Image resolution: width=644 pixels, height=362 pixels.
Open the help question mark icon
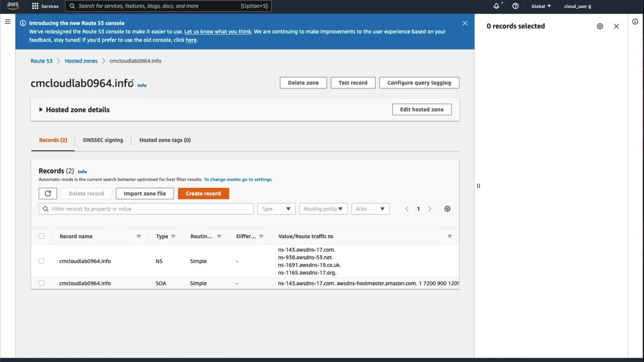516,6
